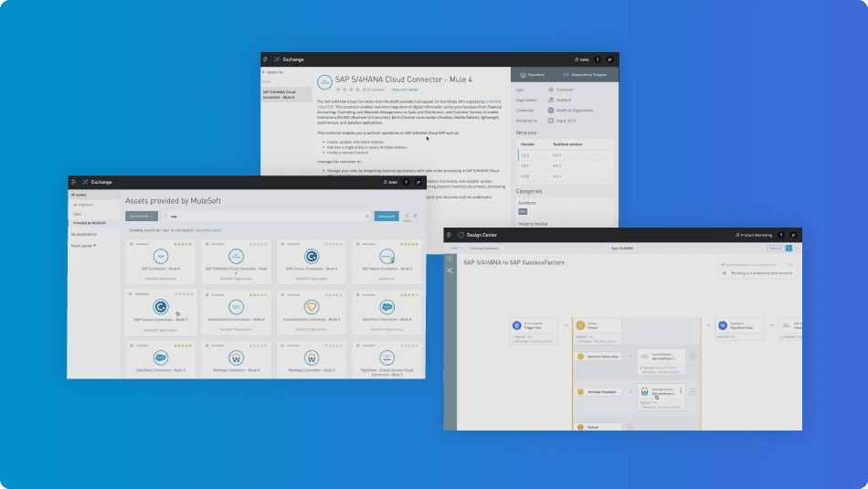Open help icon in Design Center header

pyautogui.click(x=781, y=235)
